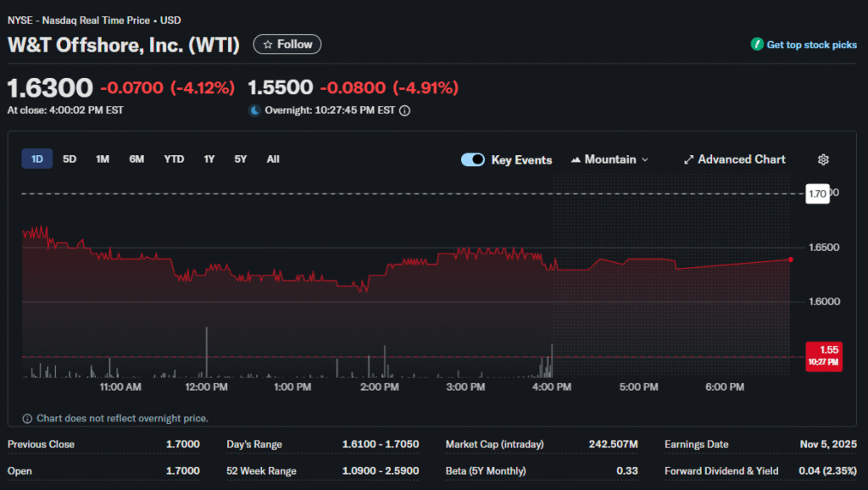This screenshot has width=868, height=490.
Task: Select the 1M chart range
Action: (102, 159)
